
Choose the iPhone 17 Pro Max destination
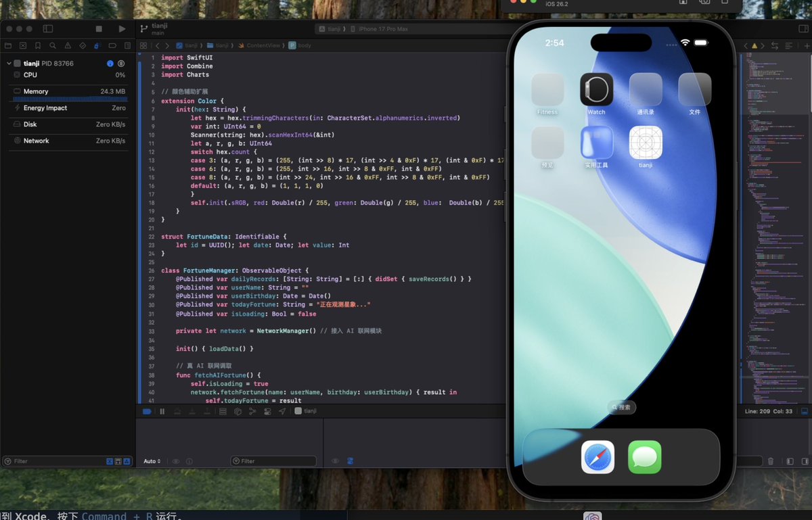pyautogui.click(x=379, y=29)
